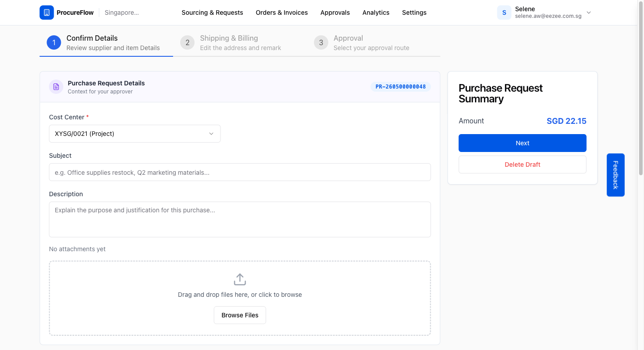Open the Analytics menu
Viewport: 644px width, 350px height.
pyautogui.click(x=376, y=13)
